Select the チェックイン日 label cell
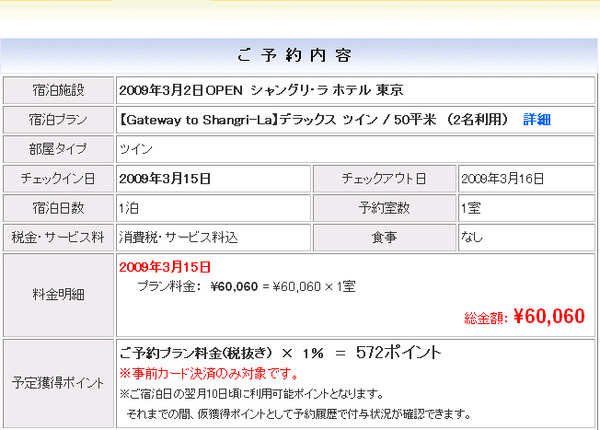Image resolution: width=600 pixels, height=430 pixels. point(59,179)
